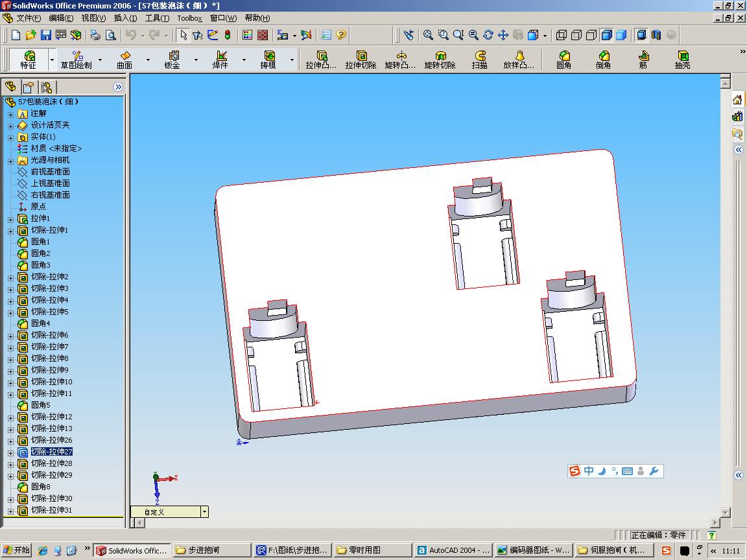
Task: Click the Fillet (圆角) toolbar icon
Action: point(563,60)
